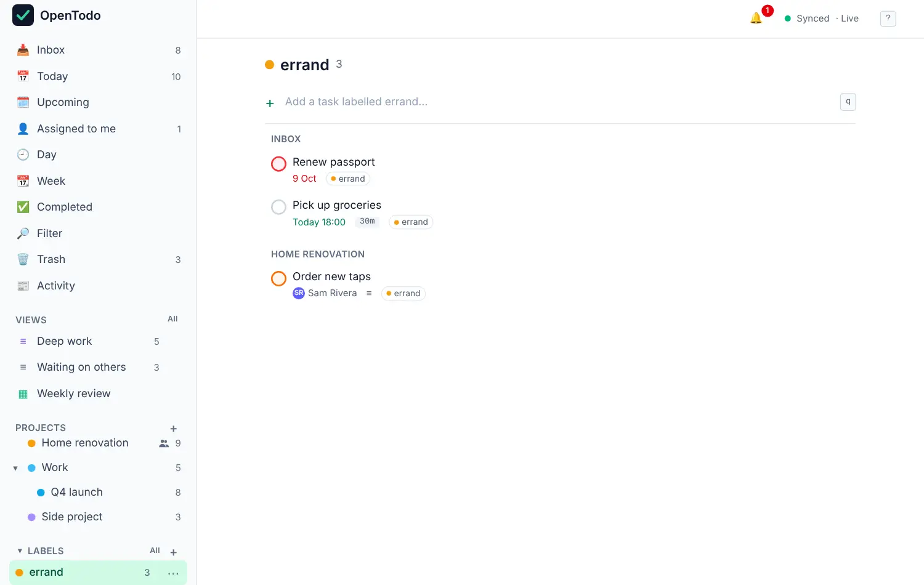
Task: Show all views with the All link
Action: 172,319
